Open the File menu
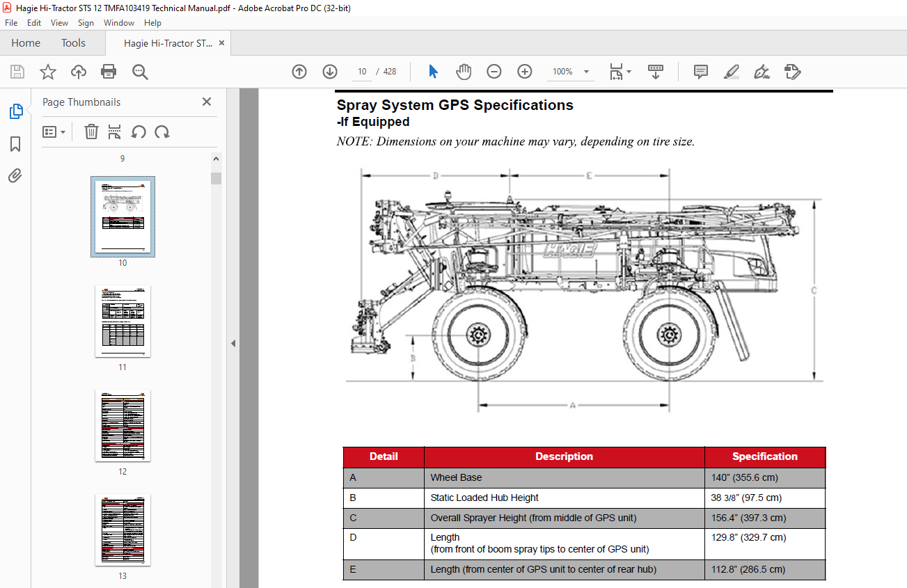 11,23
